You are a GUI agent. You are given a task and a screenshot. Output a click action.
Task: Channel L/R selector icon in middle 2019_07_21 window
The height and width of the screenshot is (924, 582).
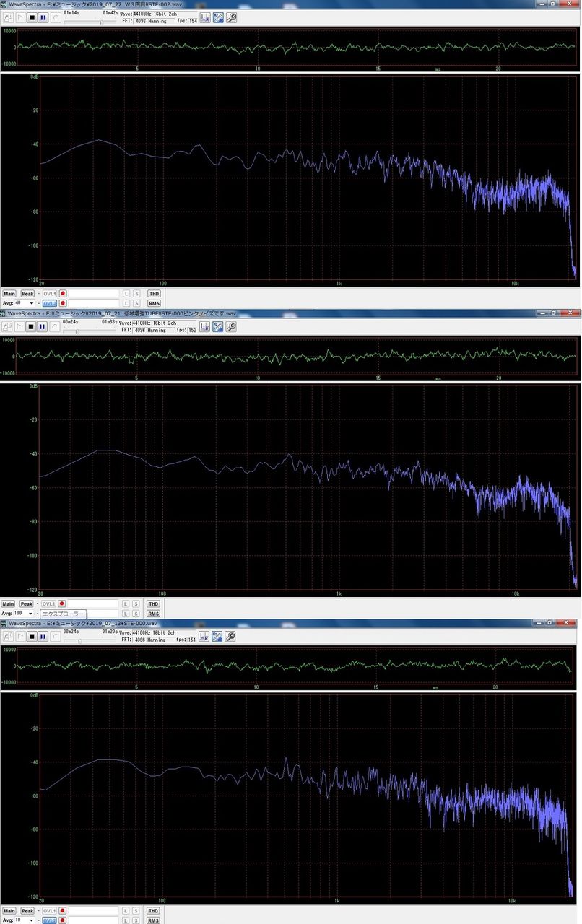tap(205, 326)
